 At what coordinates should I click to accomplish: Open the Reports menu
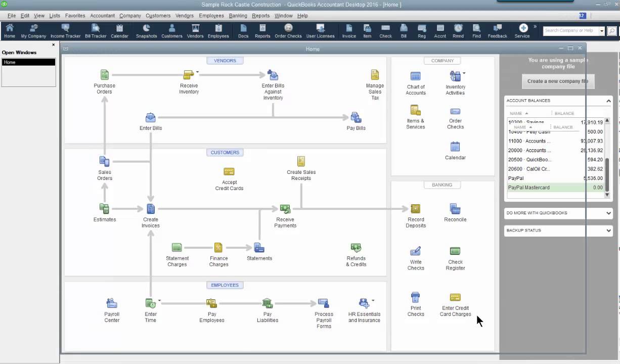point(260,16)
